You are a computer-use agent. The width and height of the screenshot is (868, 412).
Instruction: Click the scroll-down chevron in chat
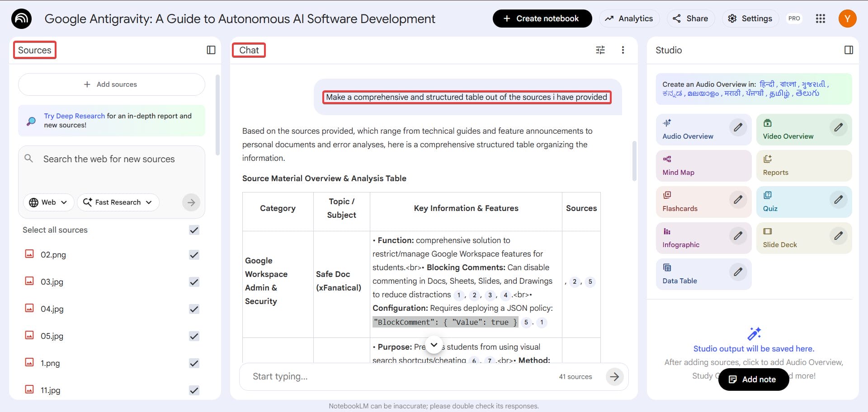pos(434,345)
